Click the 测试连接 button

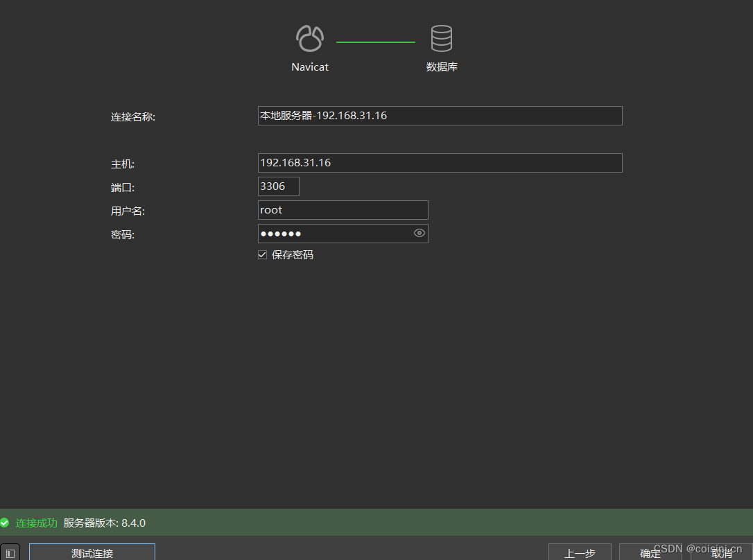pos(92,552)
